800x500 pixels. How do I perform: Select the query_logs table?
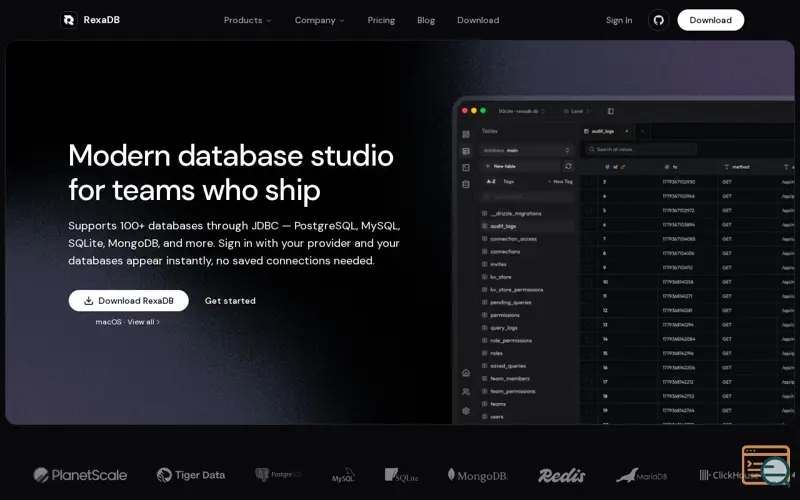504,328
